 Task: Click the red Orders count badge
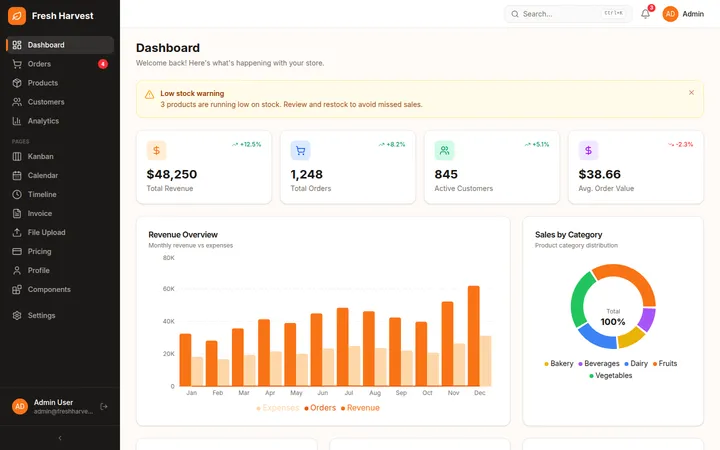pyautogui.click(x=103, y=64)
